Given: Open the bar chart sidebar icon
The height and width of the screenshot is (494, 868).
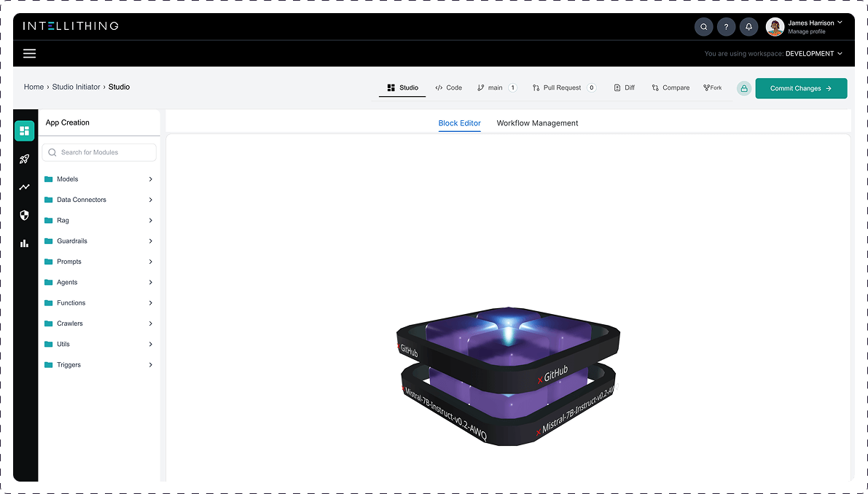Looking at the screenshot, I should point(25,243).
